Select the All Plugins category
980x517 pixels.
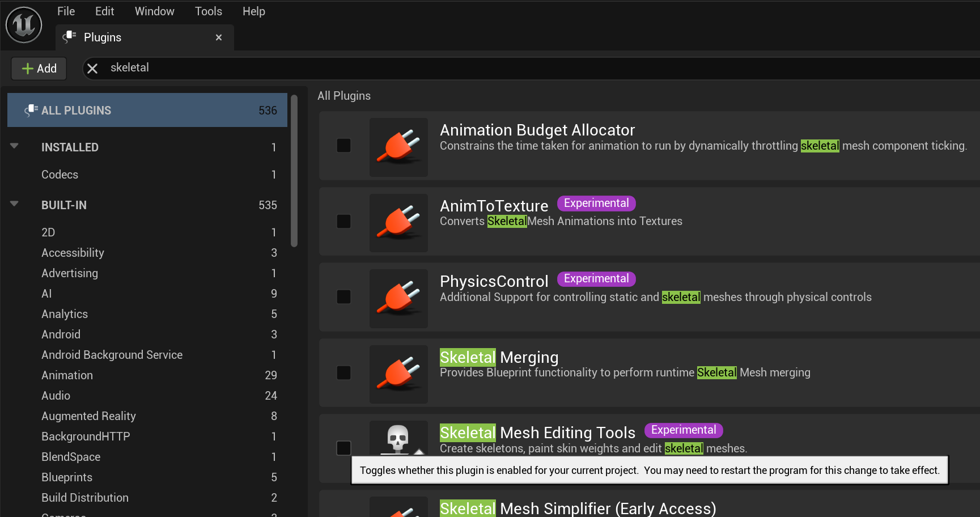coord(147,110)
